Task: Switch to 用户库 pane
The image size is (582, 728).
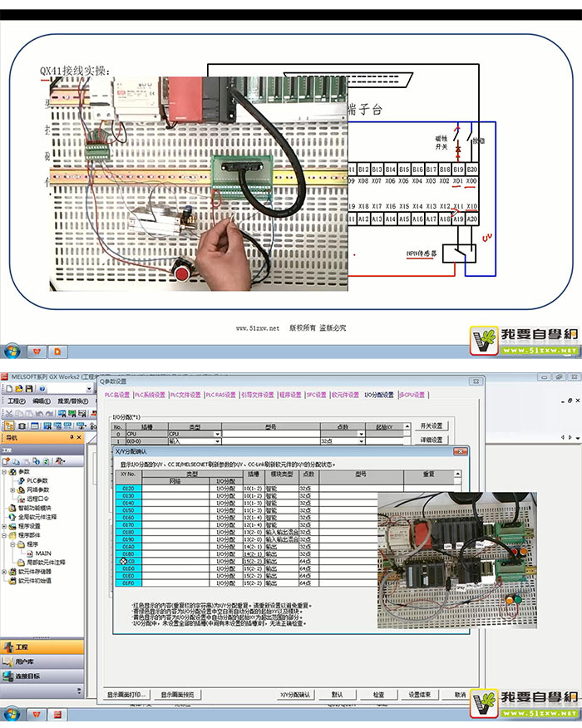Action: [42, 662]
